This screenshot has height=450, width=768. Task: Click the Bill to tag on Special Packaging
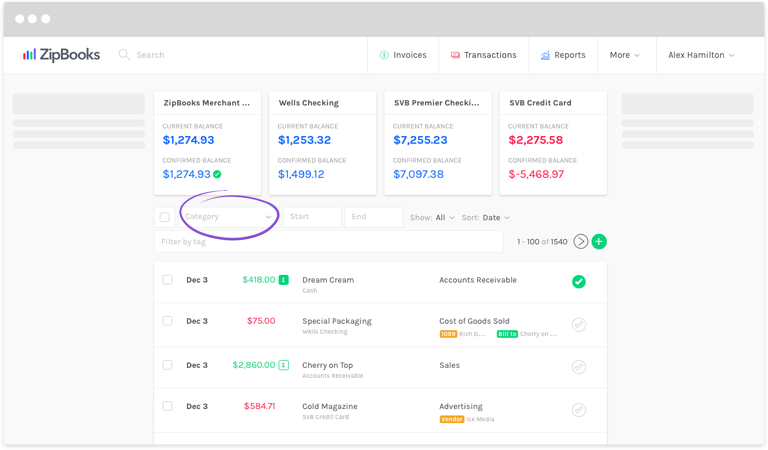point(507,334)
